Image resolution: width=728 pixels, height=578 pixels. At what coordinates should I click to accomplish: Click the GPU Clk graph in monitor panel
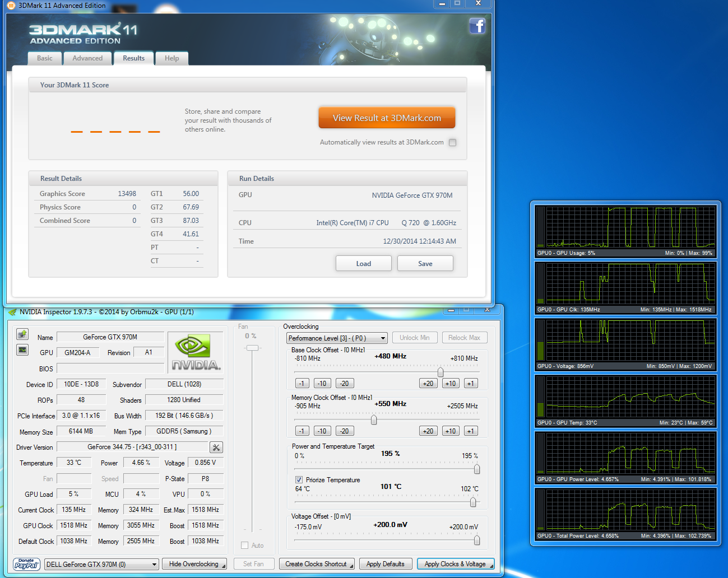coord(625,288)
